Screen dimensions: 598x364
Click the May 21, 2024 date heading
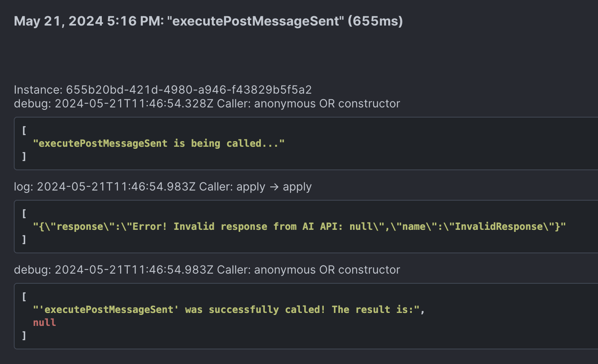coord(58,21)
